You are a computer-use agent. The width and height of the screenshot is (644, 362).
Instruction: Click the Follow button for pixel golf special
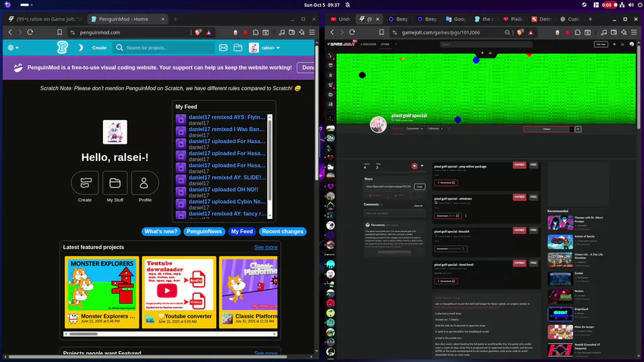[547, 129]
